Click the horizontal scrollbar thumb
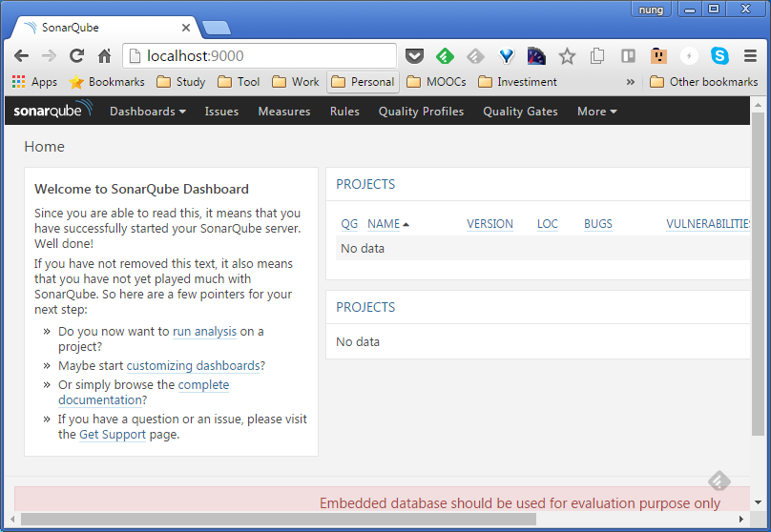 [x=279, y=519]
